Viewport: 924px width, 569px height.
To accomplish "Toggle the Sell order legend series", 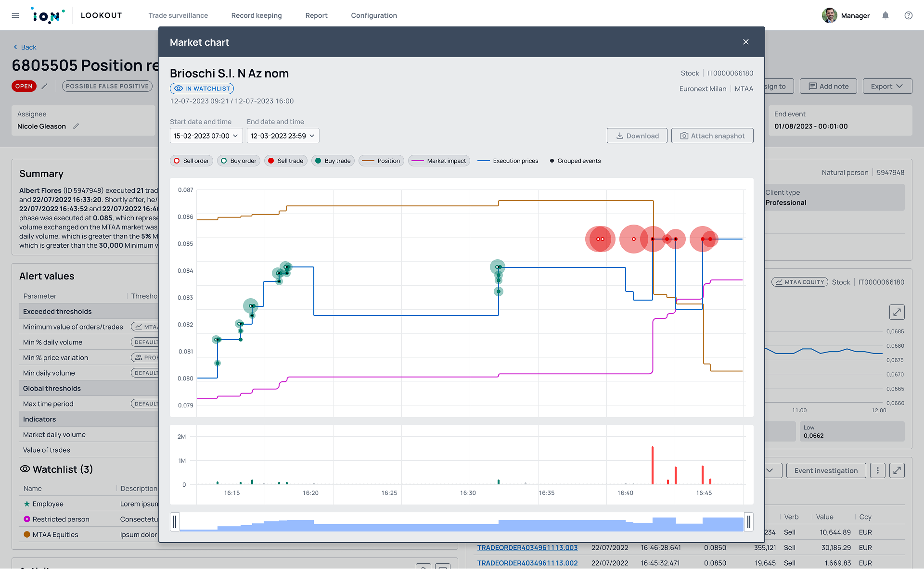I will (192, 161).
